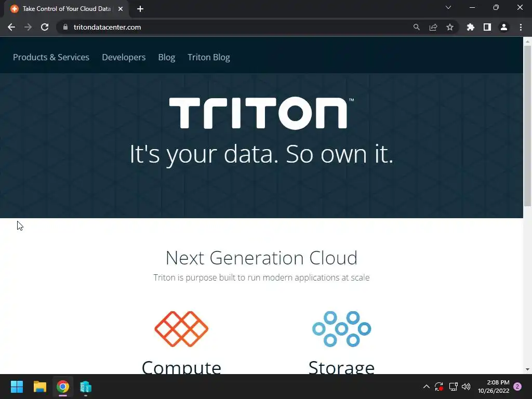Close the Take Control of Your Cloud tab
The image size is (532, 399).
coord(120,9)
